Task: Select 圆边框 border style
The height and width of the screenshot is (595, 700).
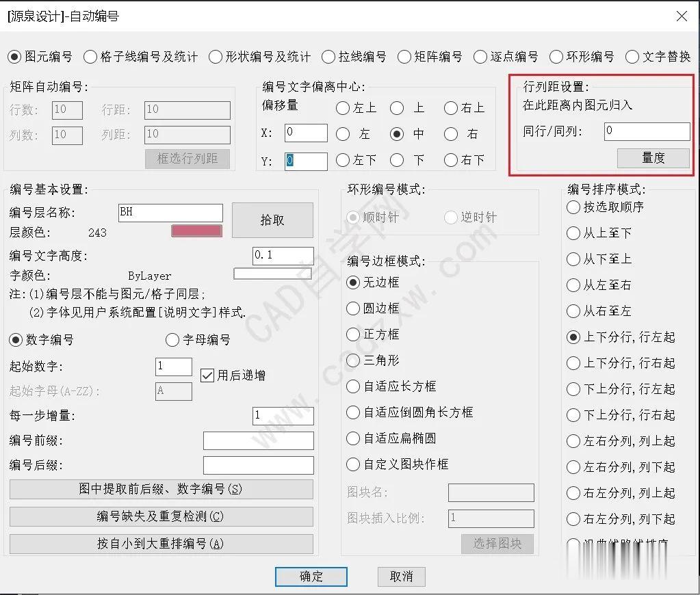Action: pyautogui.click(x=353, y=308)
